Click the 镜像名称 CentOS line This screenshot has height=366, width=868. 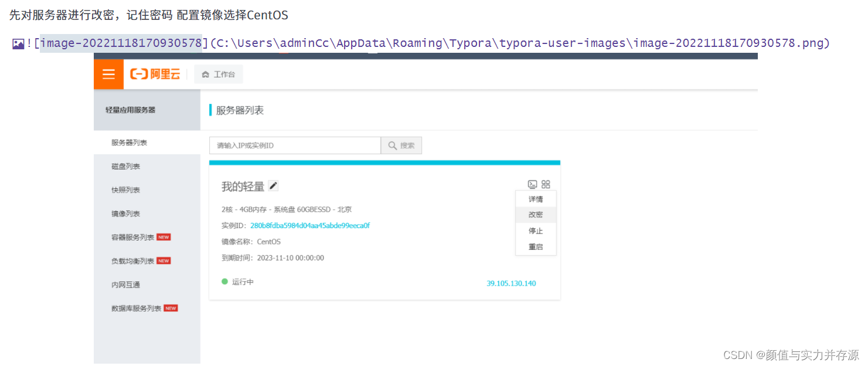(251, 242)
